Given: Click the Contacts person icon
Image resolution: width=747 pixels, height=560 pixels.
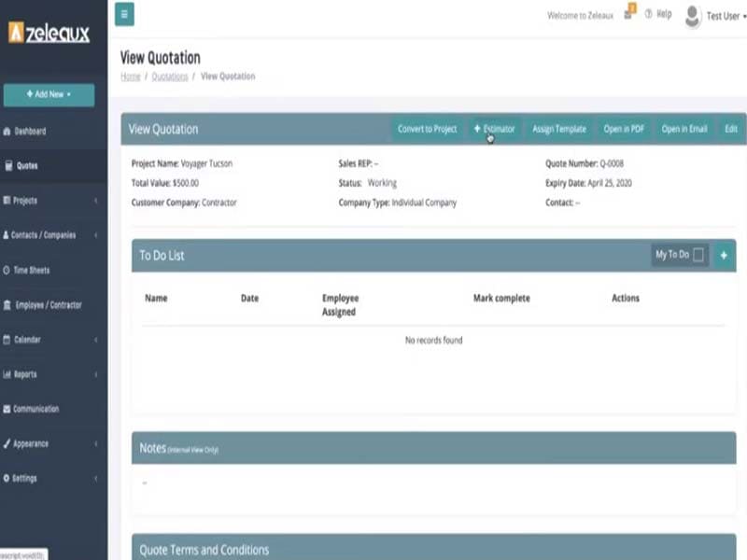Looking at the screenshot, I should 6,235.
